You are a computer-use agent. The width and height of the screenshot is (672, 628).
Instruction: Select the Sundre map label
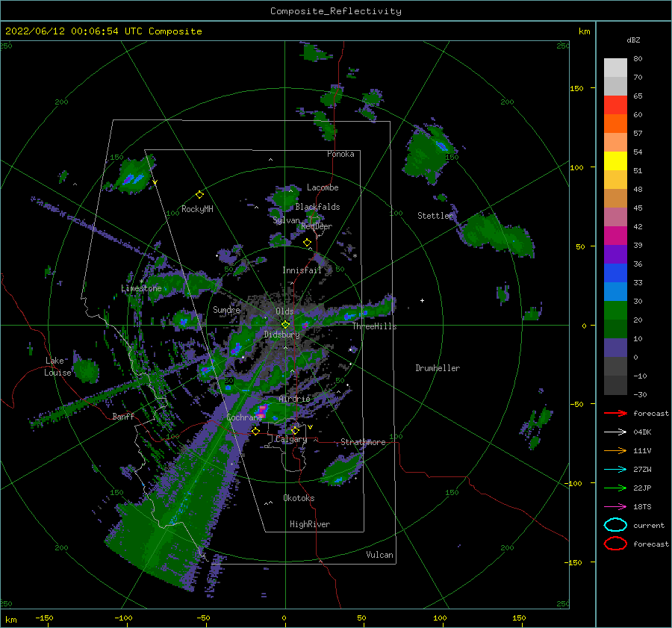click(226, 309)
